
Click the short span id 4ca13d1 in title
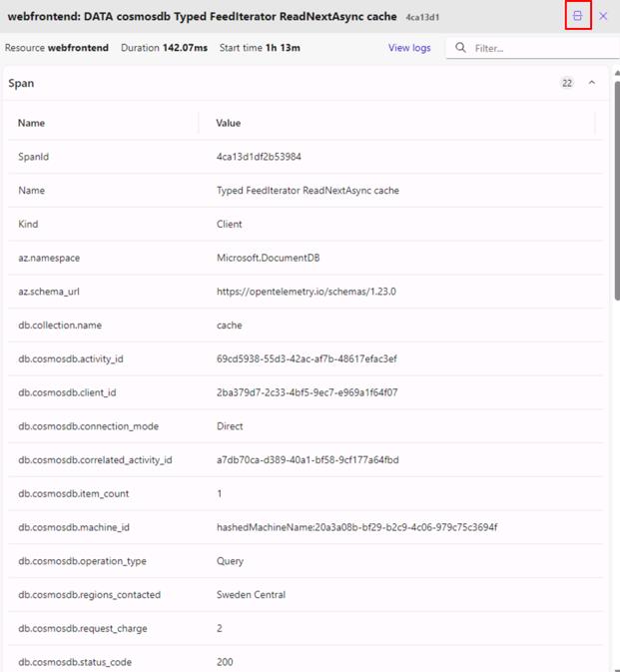(x=422, y=17)
